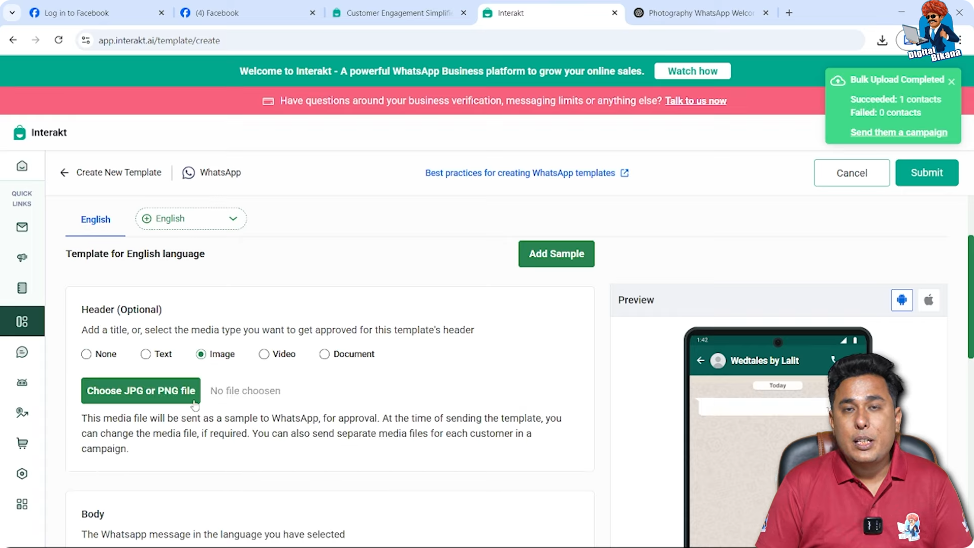Select the Image header radio option
974x548 pixels.
point(201,354)
